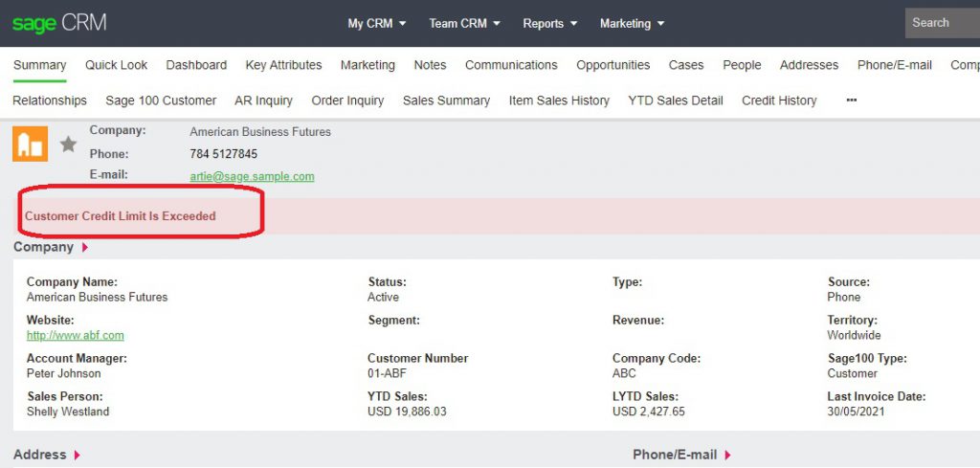Click American Business Futures in the header
The width and height of the screenshot is (980, 468).
click(260, 132)
